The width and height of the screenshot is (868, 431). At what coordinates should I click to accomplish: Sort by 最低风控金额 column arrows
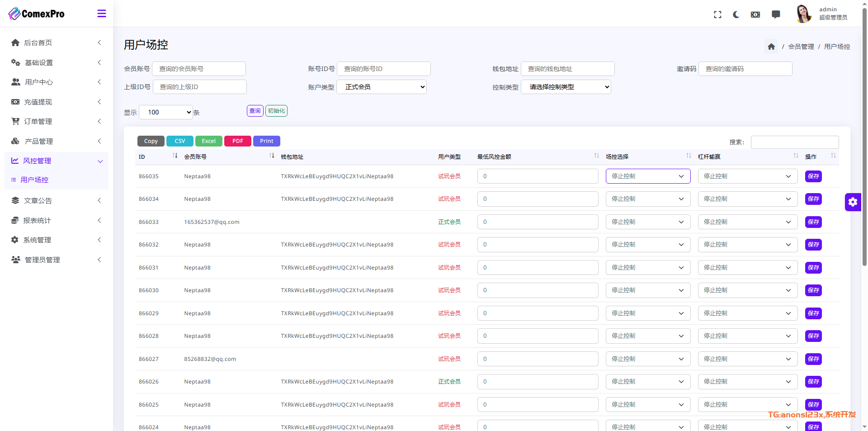tap(596, 156)
